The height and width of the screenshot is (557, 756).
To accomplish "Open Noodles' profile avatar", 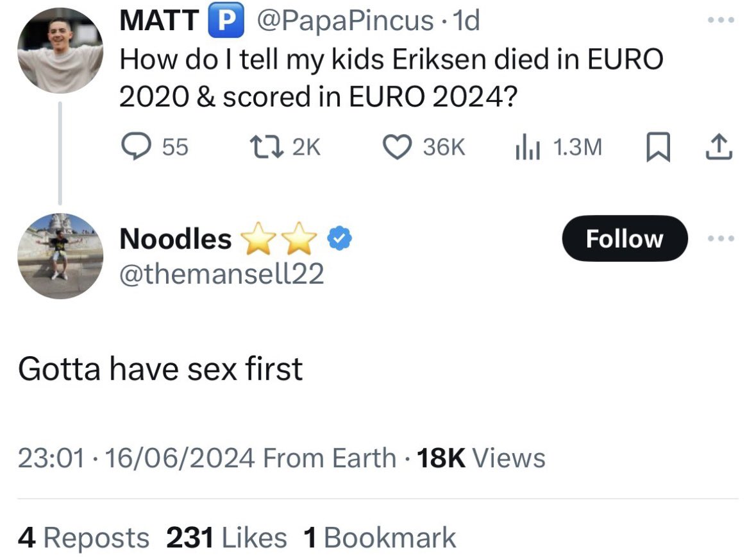I will pos(60,255).
